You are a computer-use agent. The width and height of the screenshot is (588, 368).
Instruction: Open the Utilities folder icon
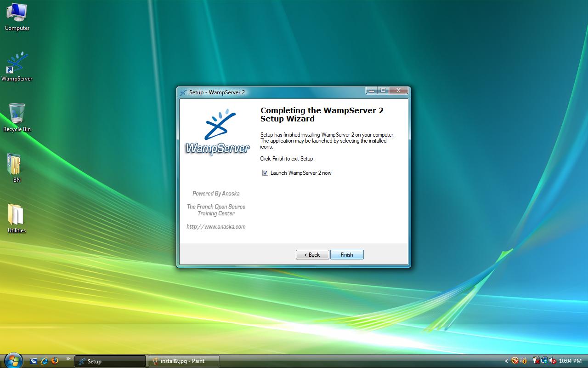16,215
